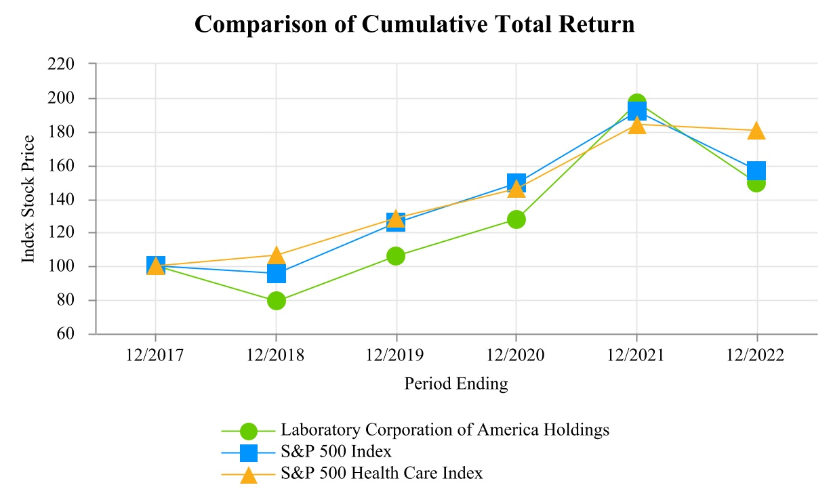Select the green circle marker above 12/2019
831x504 pixels.
(x=396, y=256)
